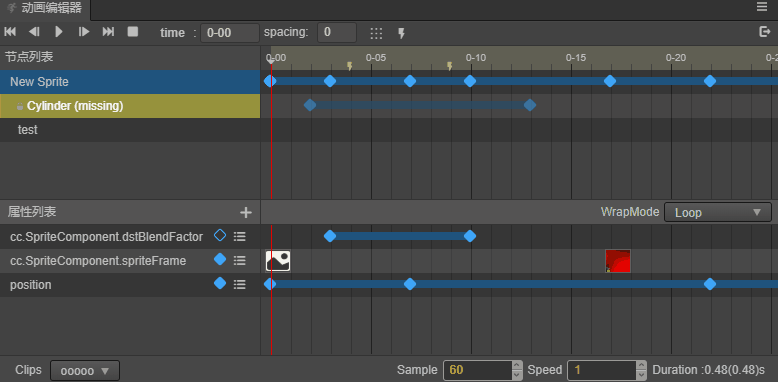Exit animation edit mode icon

point(764,32)
